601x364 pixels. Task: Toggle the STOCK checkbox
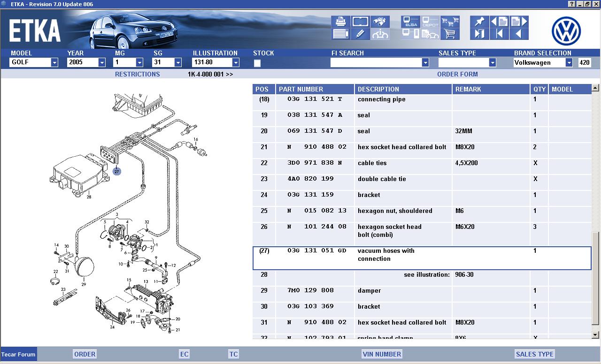[x=257, y=63]
